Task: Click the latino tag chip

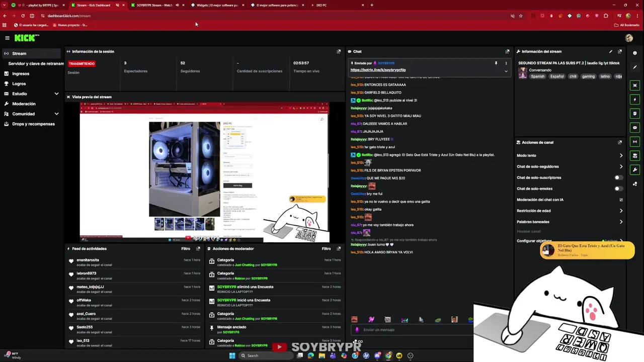Action: pos(605,76)
